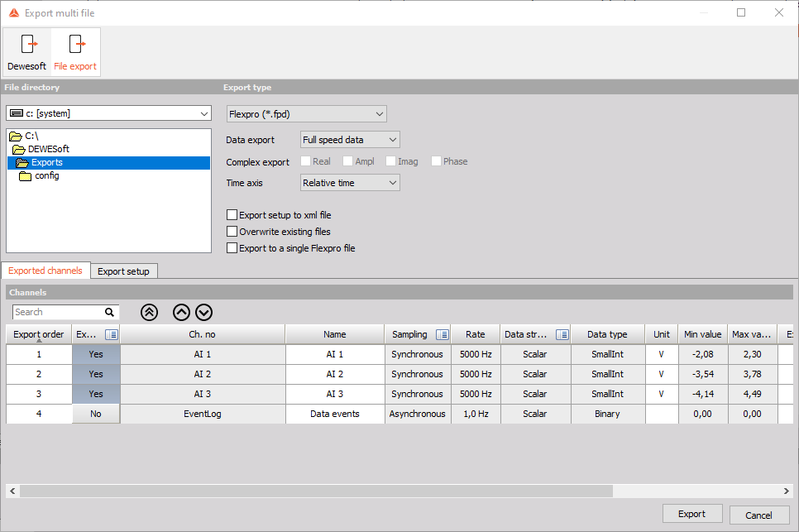
Task: Click the horizontal scrollbar left arrow
Action: tap(12, 491)
